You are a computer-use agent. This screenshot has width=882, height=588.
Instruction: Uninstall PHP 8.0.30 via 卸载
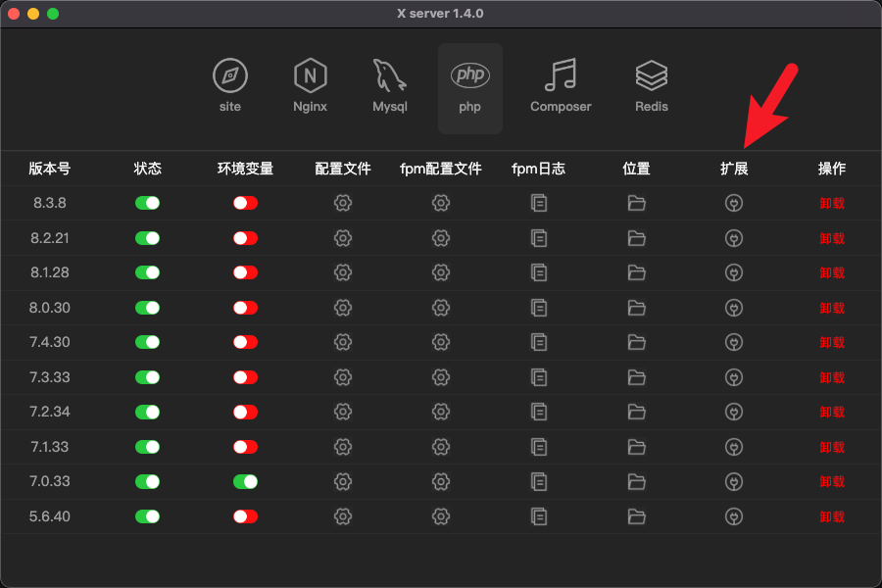[x=832, y=308]
